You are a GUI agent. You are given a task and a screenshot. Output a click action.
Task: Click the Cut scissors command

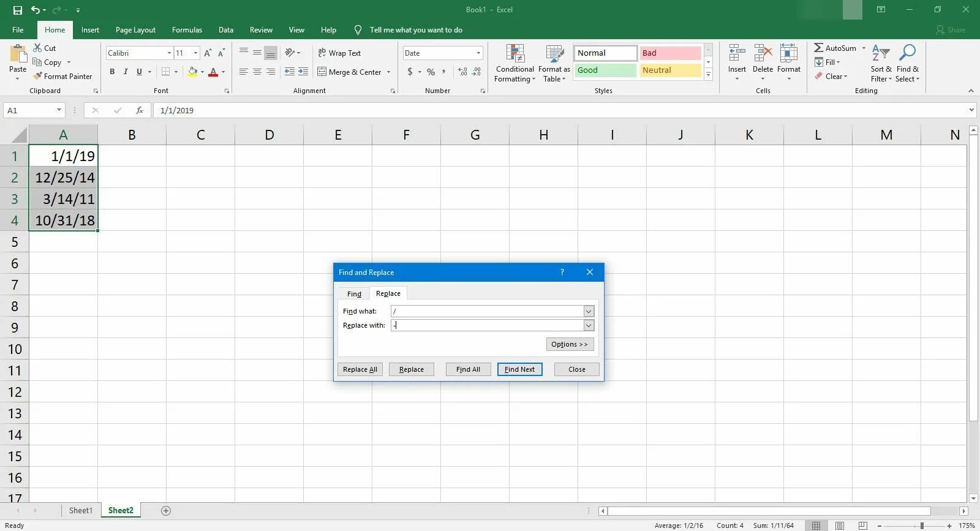44,48
